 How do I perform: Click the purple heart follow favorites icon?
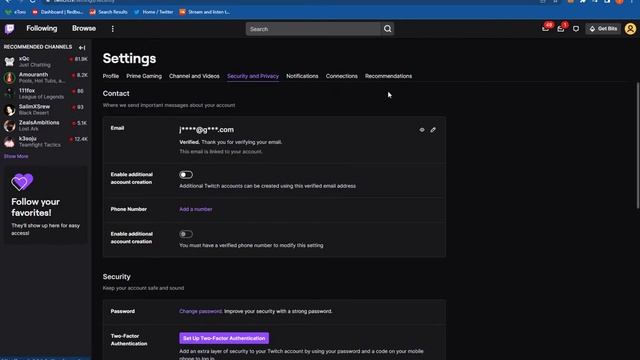coord(22,182)
